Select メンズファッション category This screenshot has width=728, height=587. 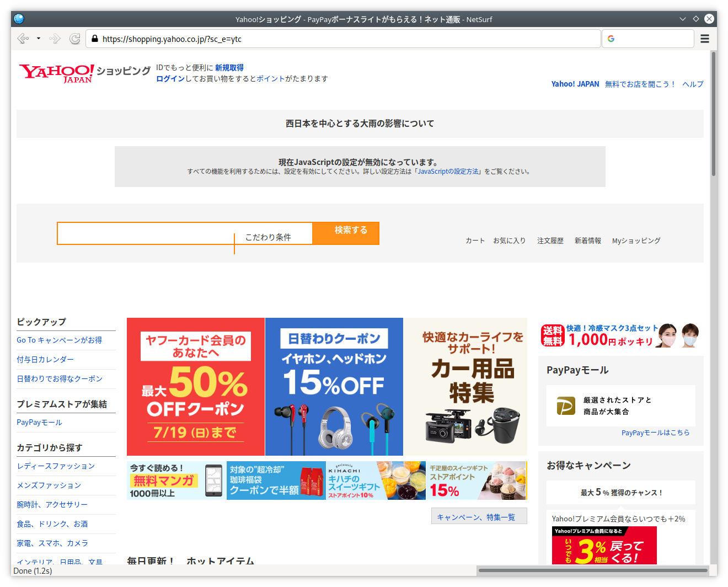49,485
